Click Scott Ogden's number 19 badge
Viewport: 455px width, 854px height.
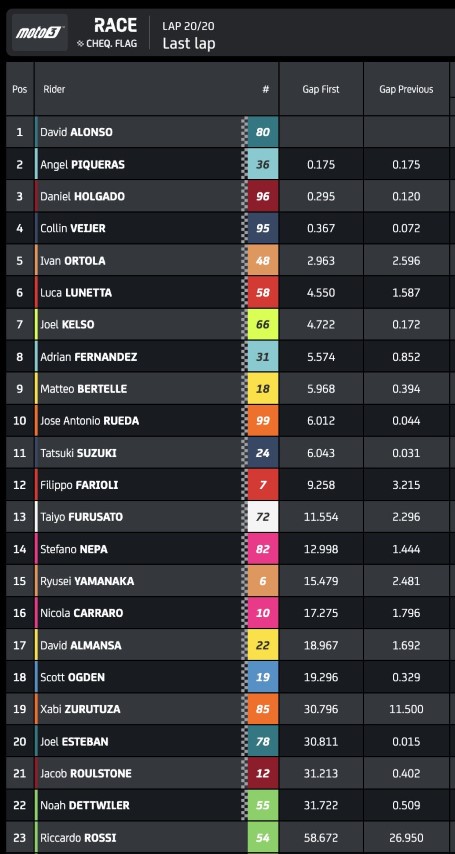tap(263, 677)
